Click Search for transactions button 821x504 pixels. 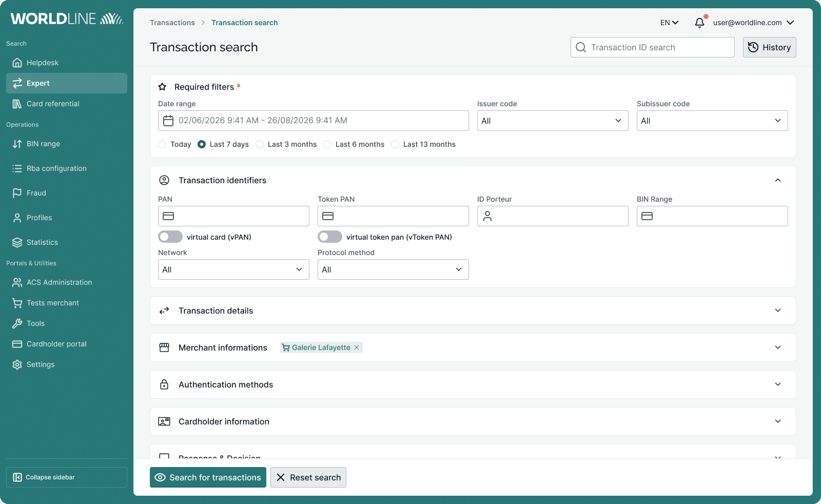[208, 477]
